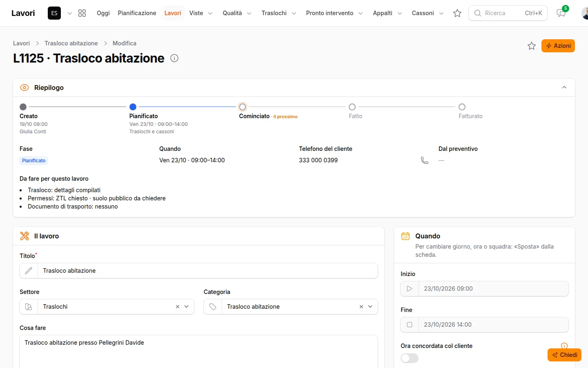
Task: Click the Fatto stage circle
Action: pyautogui.click(x=352, y=107)
